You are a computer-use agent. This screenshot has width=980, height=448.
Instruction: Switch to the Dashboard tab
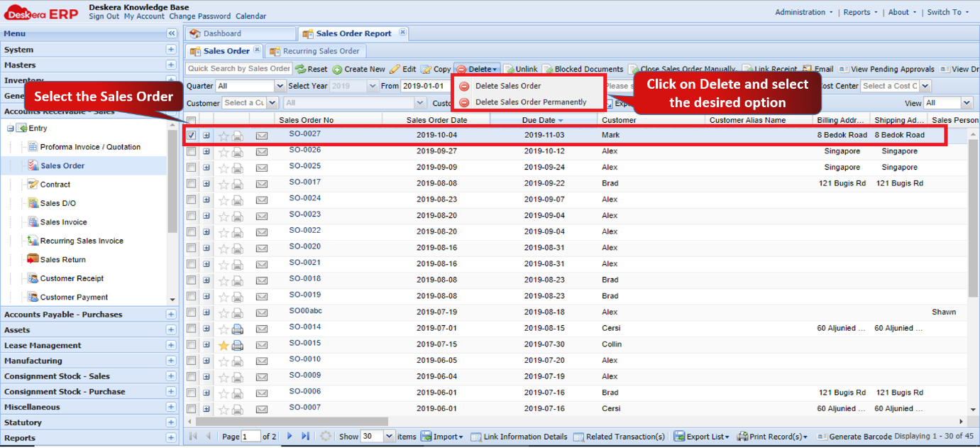241,33
